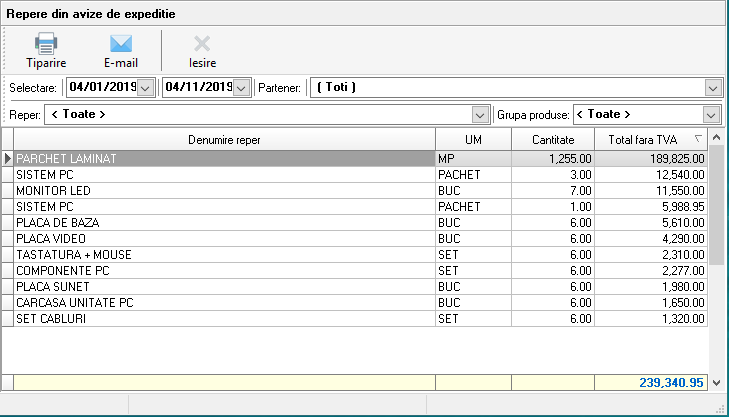The image size is (729, 417).
Task: Click the CARCASA UNITATE PC row
Action: pyautogui.click(x=224, y=302)
